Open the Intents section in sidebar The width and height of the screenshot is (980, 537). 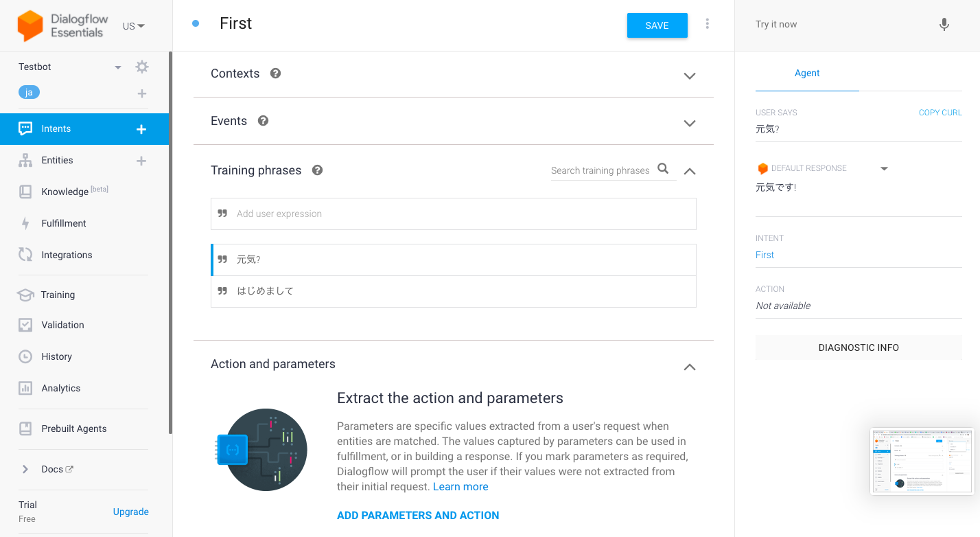pos(55,128)
